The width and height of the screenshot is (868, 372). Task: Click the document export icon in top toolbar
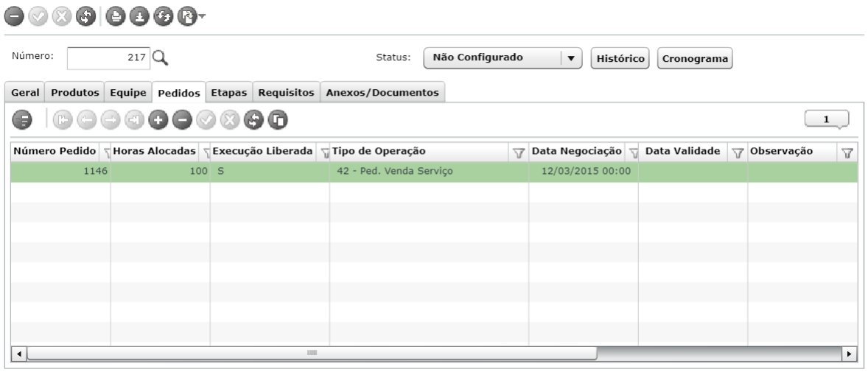tap(187, 17)
